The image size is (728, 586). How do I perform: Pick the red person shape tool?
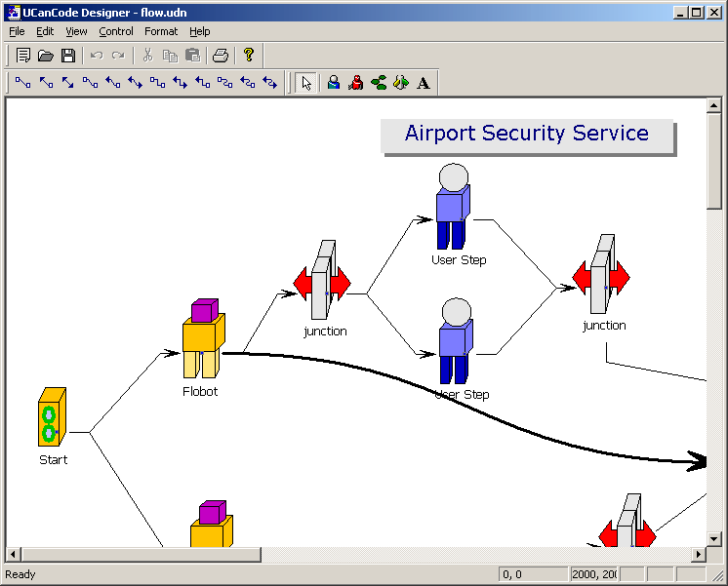pos(356,83)
